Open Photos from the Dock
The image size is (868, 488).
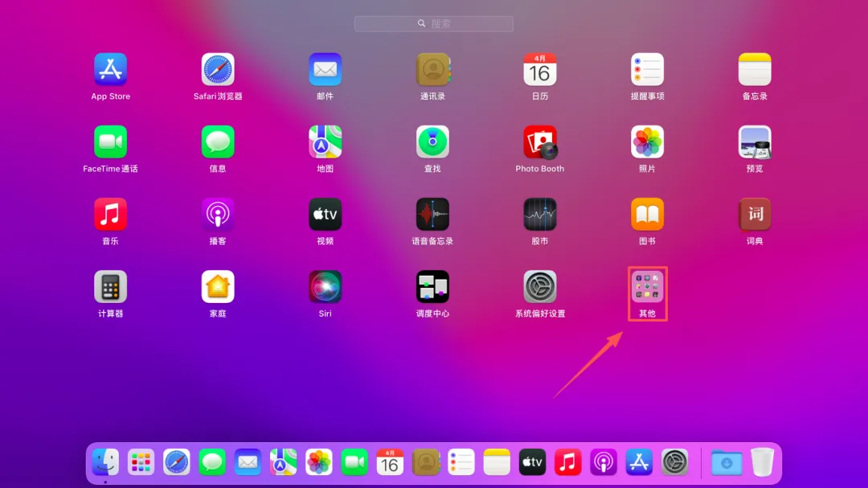319,462
